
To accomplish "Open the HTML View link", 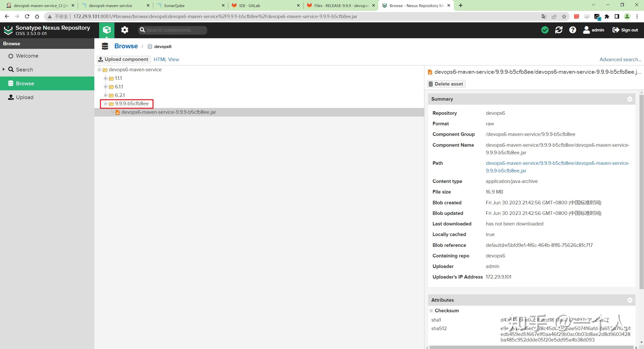I will [x=166, y=59].
